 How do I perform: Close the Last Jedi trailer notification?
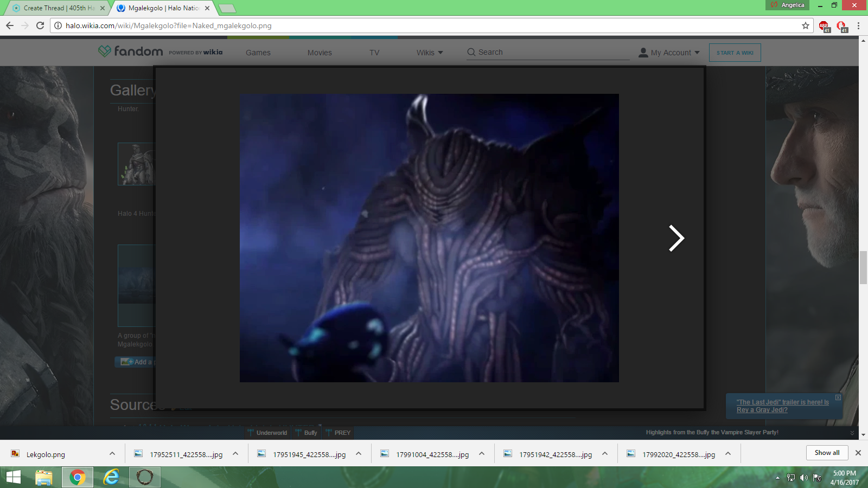click(838, 397)
